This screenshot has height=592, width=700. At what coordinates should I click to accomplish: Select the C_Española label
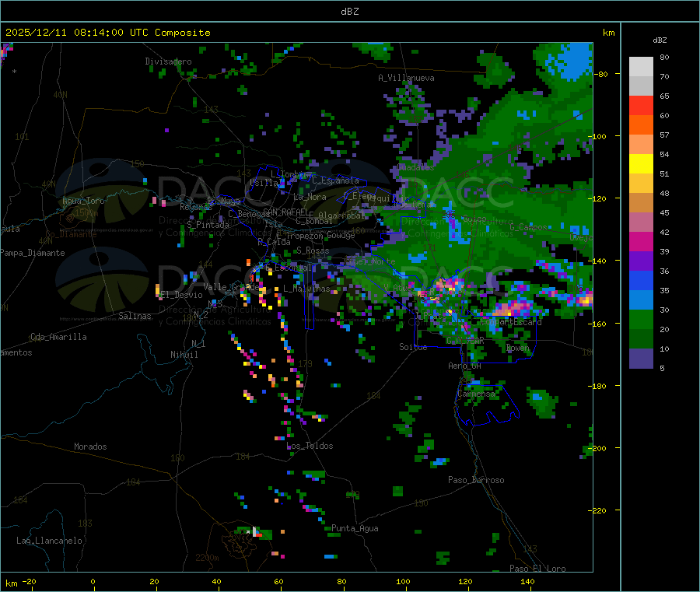335,180
